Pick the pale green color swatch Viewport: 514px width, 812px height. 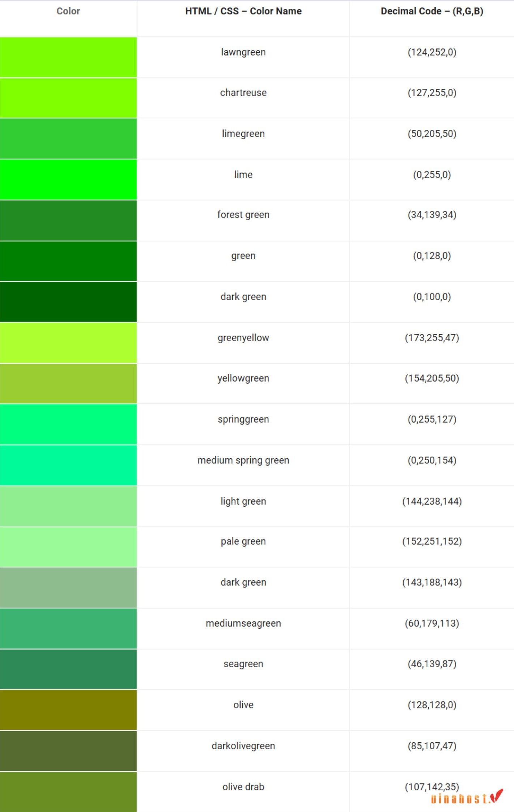68,547
